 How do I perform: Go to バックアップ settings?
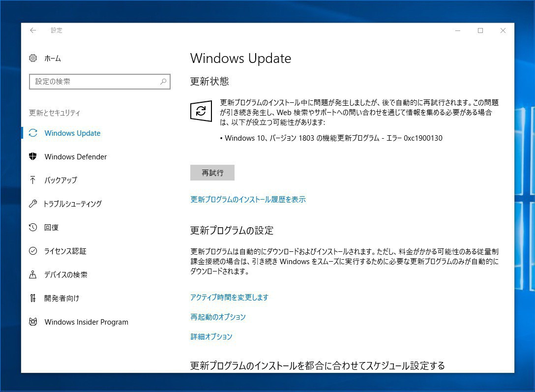60,180
